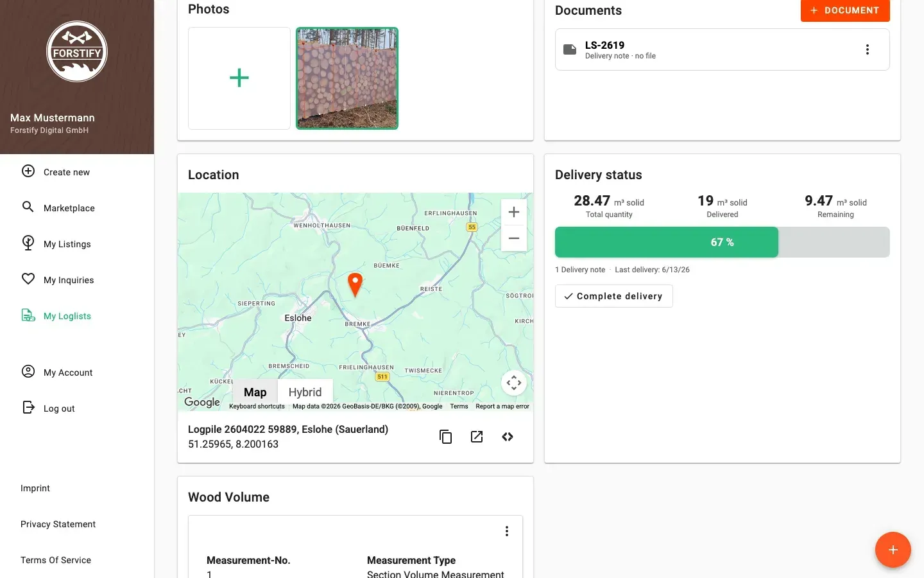Click Report a map error
The width and height of the screenshot is (924, 578).
pos(502,407)
